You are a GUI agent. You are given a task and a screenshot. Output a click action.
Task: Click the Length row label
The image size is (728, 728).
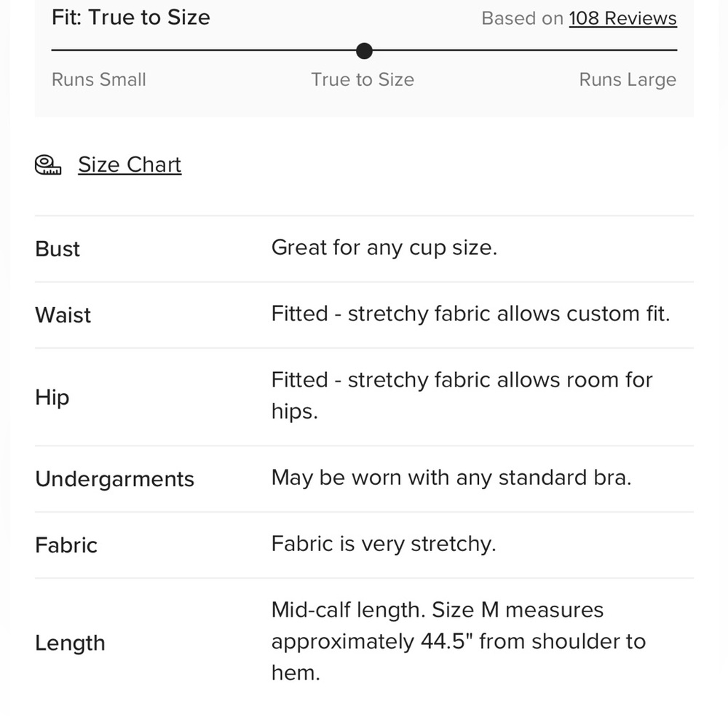(70, 644)
